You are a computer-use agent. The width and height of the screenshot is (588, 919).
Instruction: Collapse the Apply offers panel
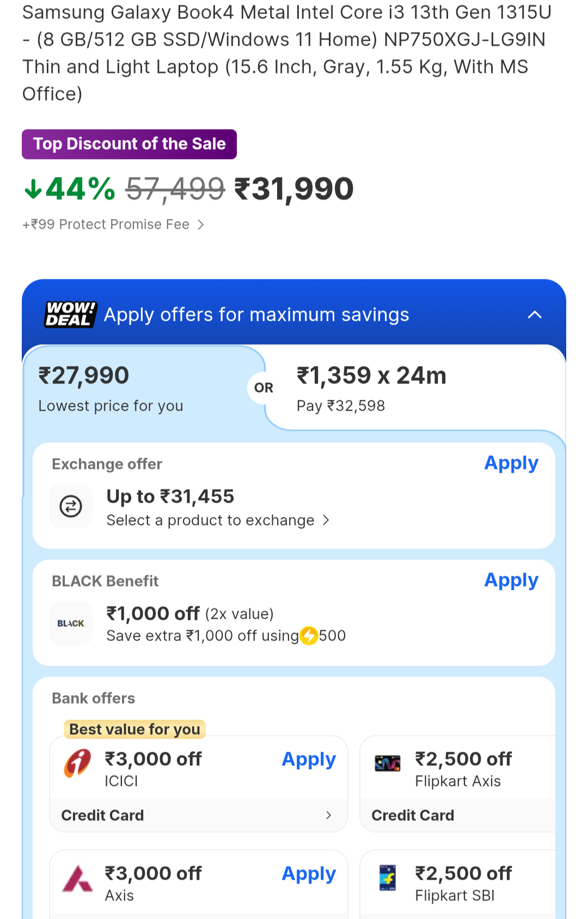[x=535, y=314]
